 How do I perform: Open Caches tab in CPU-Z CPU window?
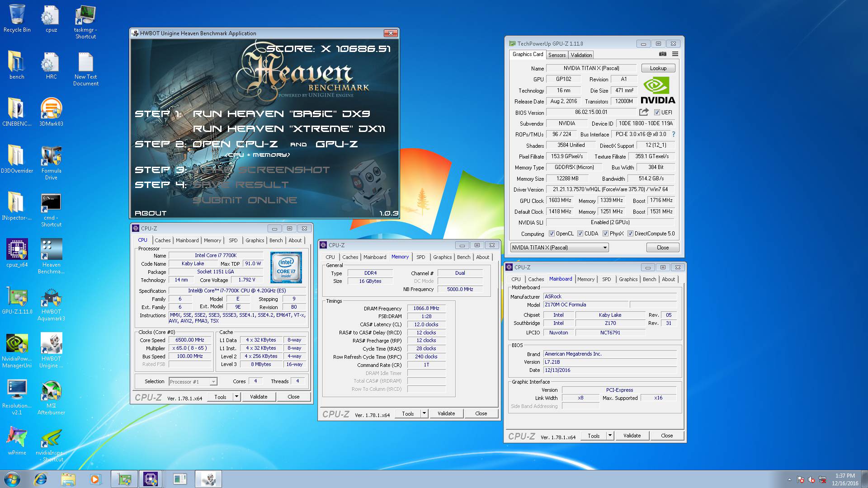pos(163,240)
